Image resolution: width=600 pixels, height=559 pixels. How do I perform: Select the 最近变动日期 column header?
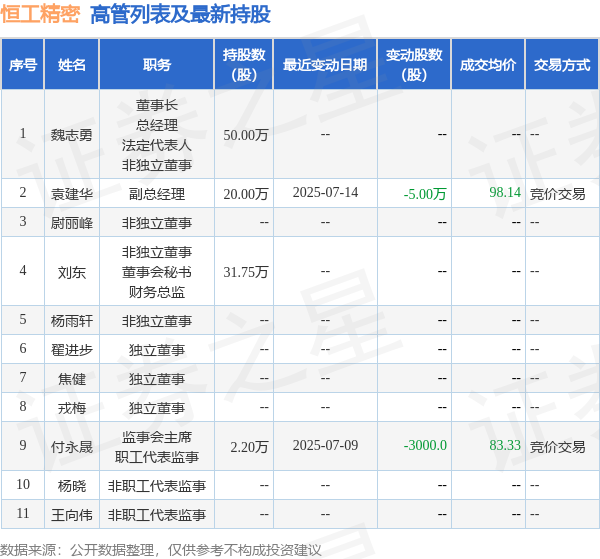325,65
